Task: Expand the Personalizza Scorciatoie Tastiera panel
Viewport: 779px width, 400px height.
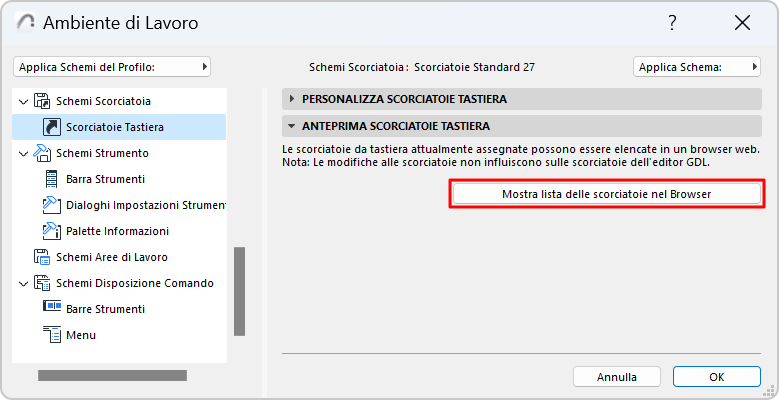Action: [x=291, y=99]
